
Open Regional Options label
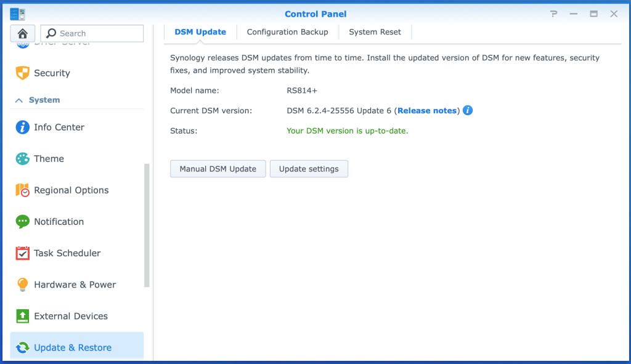point(71,190)
